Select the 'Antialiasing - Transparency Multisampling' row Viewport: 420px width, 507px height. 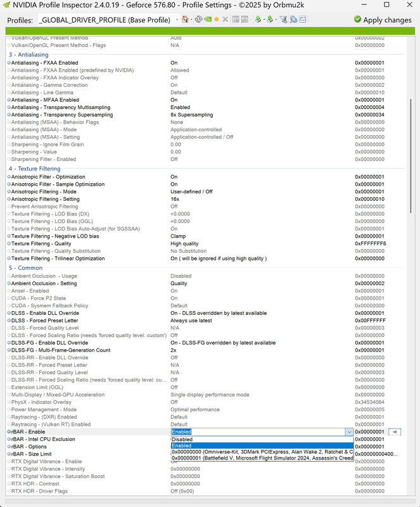click(x=205, y=107)
